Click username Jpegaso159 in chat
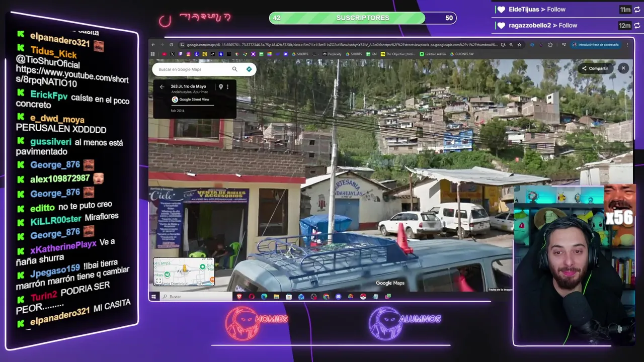Image resolution: width=644 pixels, height=362 pixels. 55,271
